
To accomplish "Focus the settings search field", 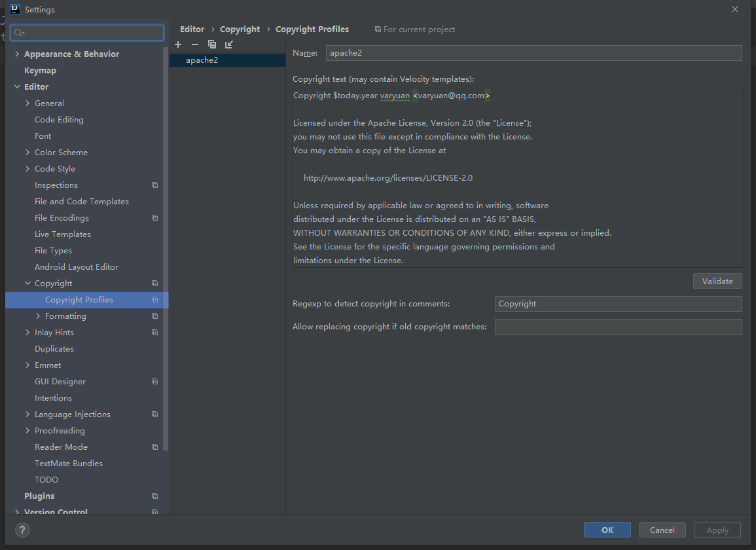I will 87,33.
